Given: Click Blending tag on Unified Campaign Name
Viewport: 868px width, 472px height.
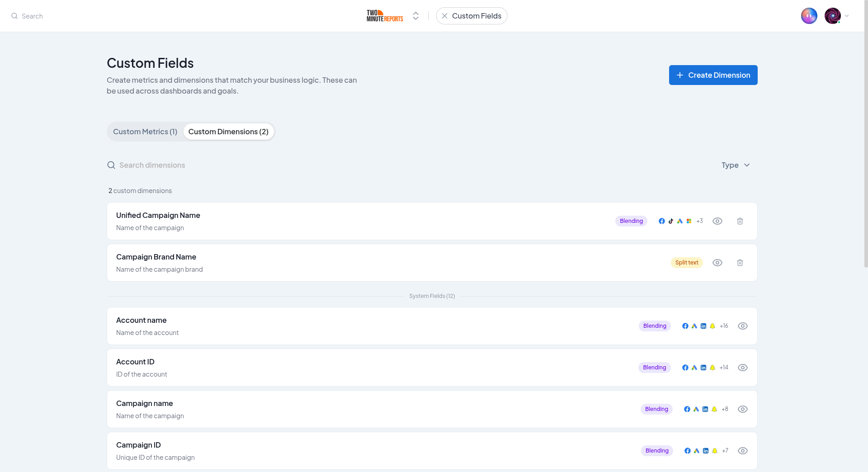Looking at the screenshot, I should [631, 221].
